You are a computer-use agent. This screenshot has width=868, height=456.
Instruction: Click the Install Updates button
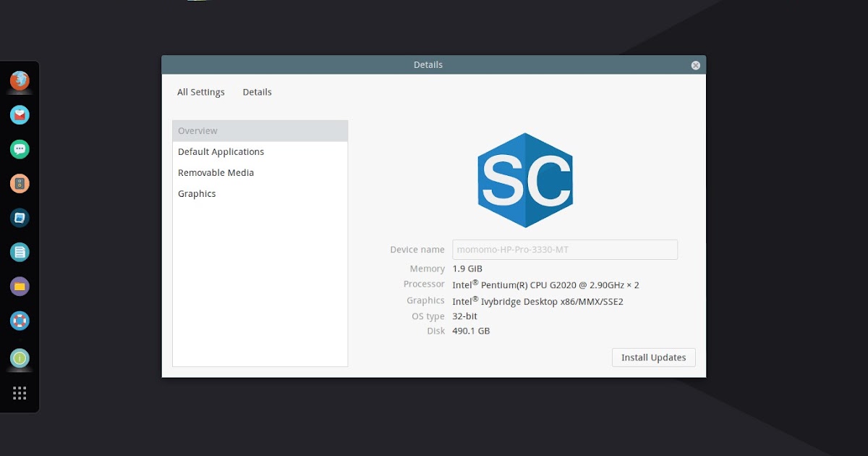653,357
